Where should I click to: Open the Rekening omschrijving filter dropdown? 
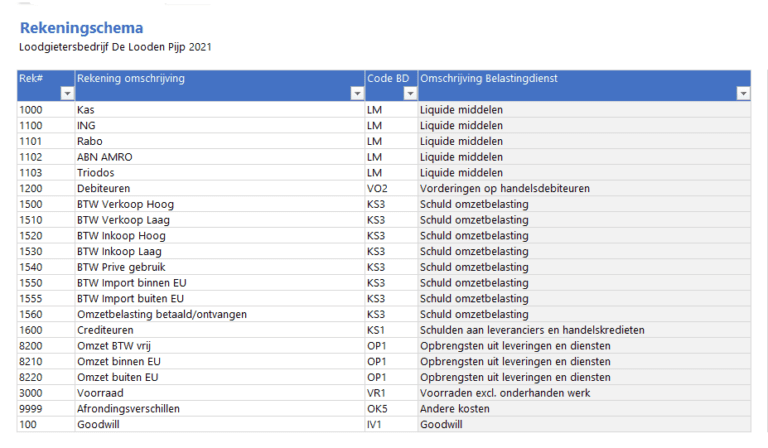357,93
